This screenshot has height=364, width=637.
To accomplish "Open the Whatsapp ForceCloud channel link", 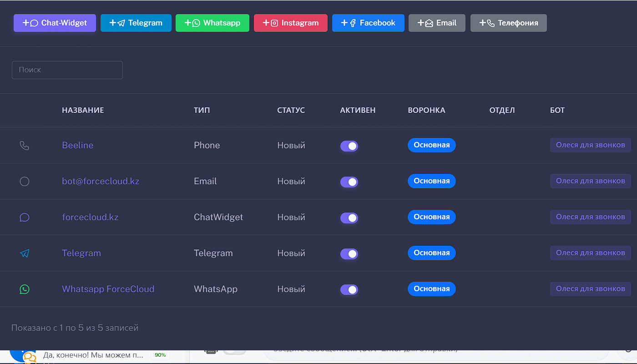I will coord(108,289).
